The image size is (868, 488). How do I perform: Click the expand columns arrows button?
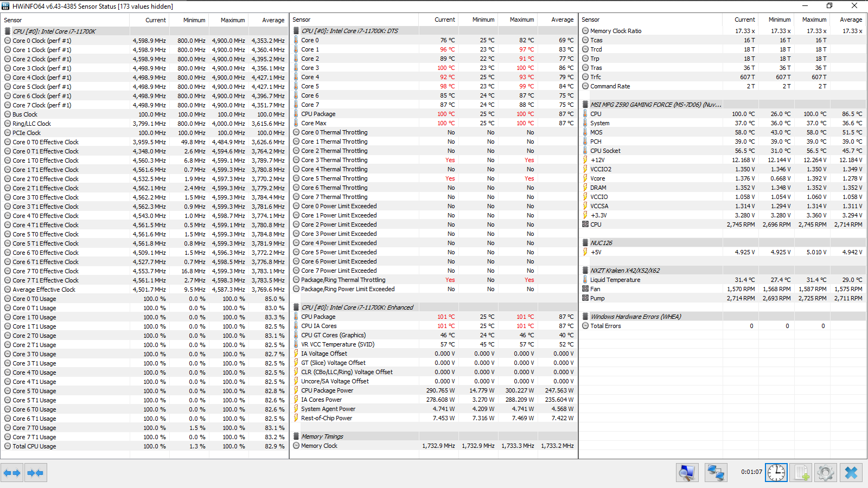[12, 473]
